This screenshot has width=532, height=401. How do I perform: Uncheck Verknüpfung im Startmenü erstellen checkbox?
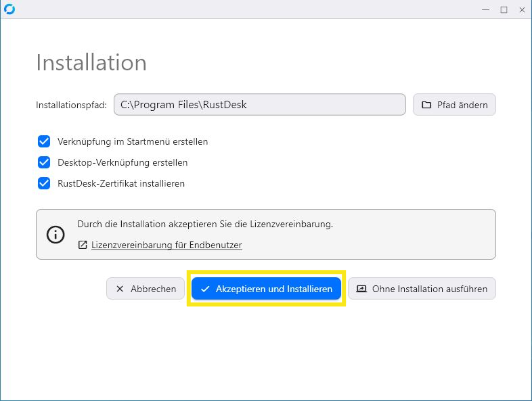point(44,141)
